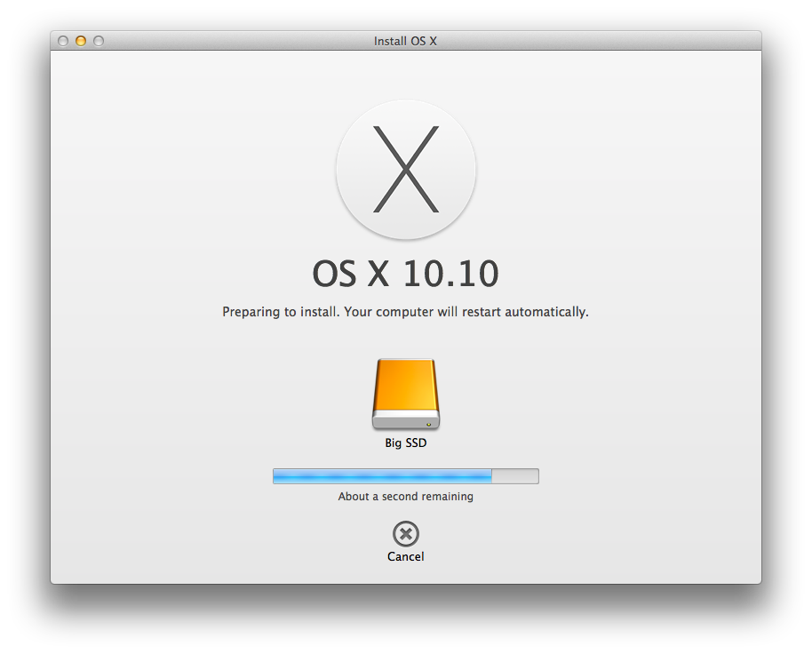Click the large OS X logo circle
This screenshot has width=812, height=654.
(x=405, y=170)
